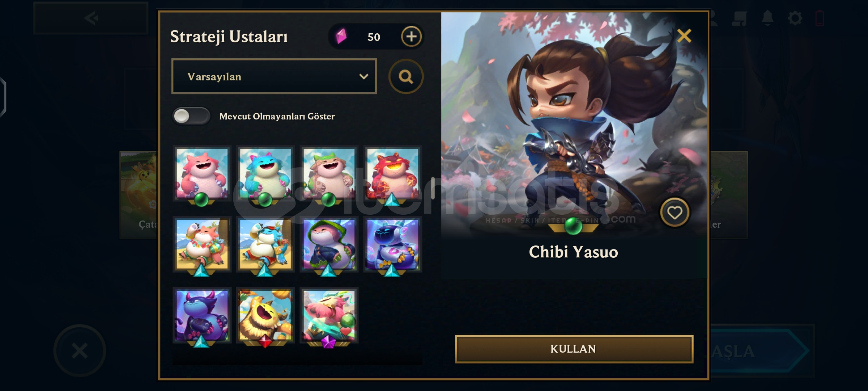Screen dimensions: 868x391
Task: Open the magnifier search button
Action: [406, 76]
